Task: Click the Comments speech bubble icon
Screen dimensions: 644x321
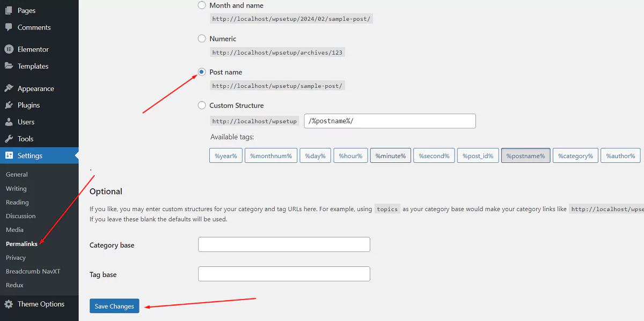Action: (x=9, y=27)
